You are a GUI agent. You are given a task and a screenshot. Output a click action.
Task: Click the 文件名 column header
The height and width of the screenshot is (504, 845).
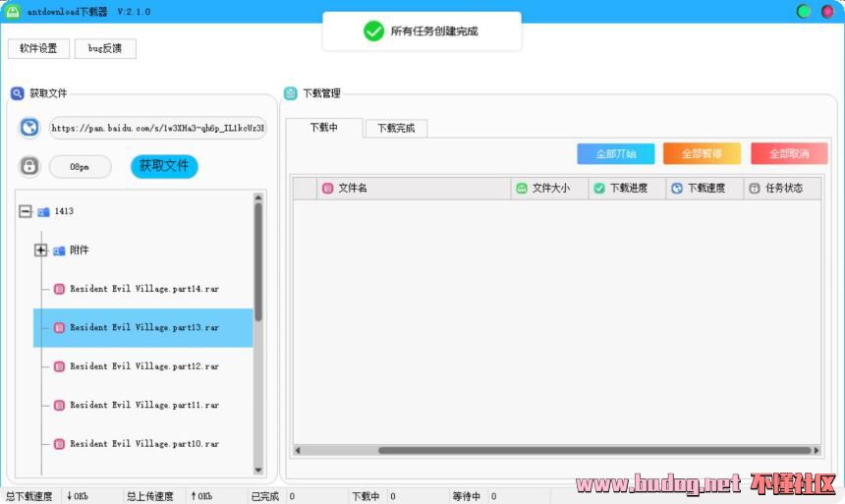point(414,188)
